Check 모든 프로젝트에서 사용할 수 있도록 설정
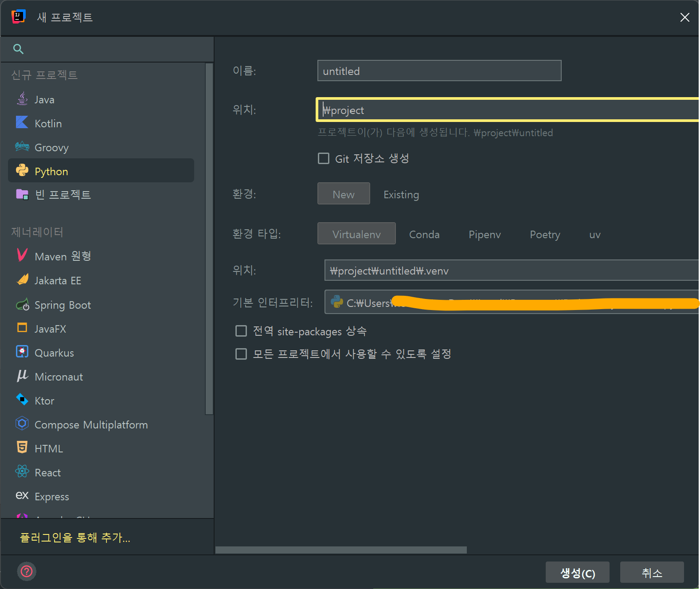This screenshot has height=589, width=700. (x=241, y=354)
